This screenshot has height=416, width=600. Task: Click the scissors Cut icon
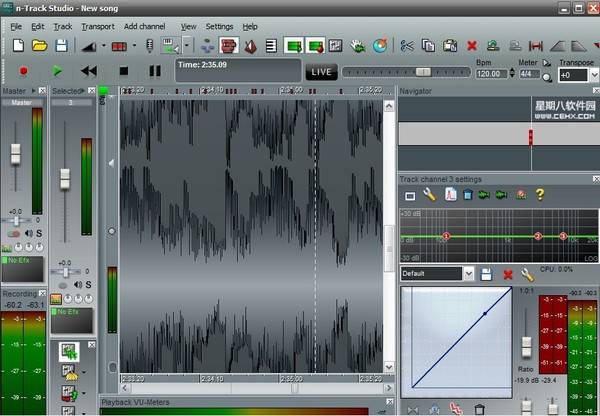click(x=407, y=45)
